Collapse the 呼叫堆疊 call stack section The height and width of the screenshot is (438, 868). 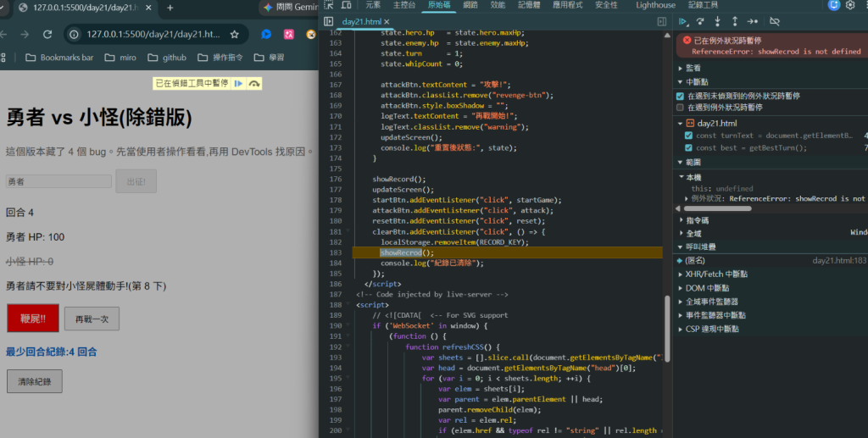pyautogui.click(x=681, y=247)
